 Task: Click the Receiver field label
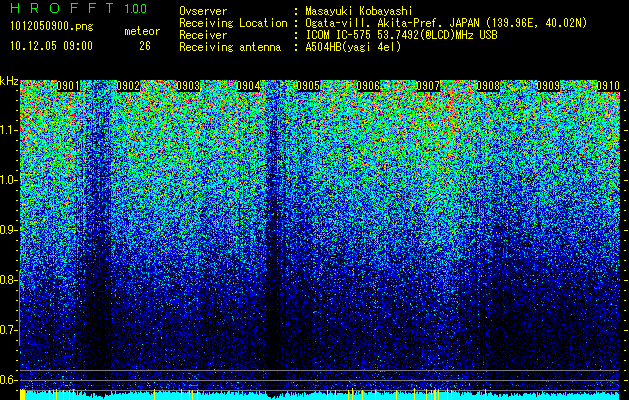203,35
